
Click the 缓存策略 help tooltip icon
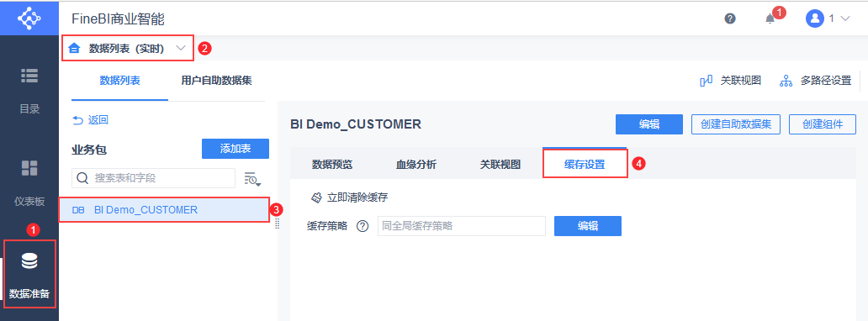(x=363, y=226)
